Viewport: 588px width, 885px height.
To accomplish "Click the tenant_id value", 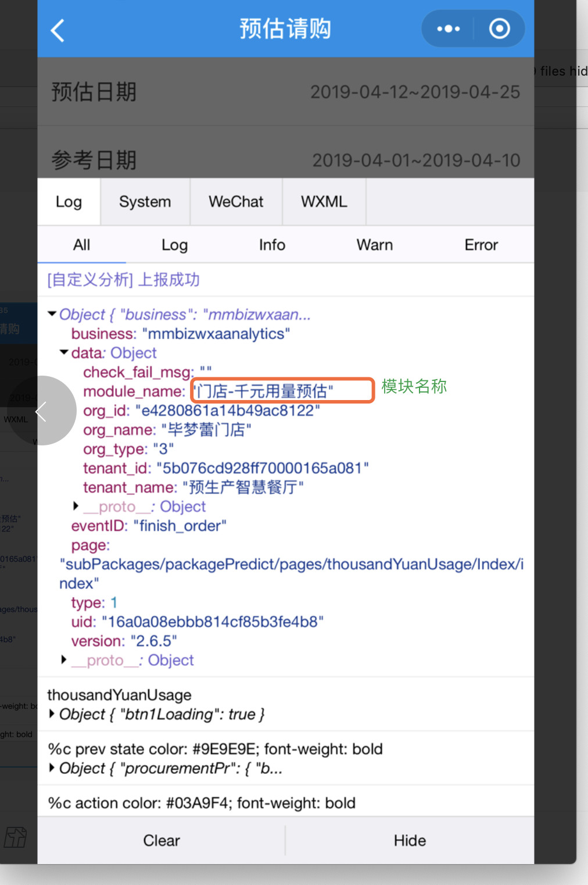I will (x=262, y=468).
